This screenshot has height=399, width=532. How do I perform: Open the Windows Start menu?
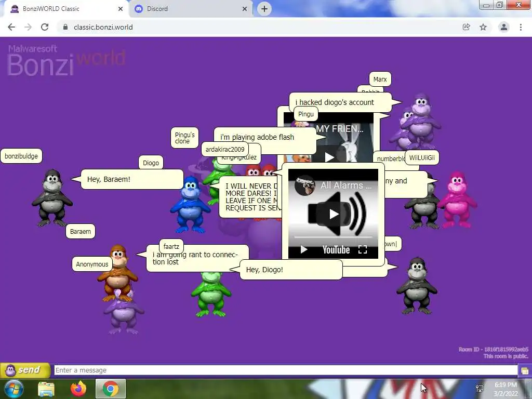click(14, 389)
